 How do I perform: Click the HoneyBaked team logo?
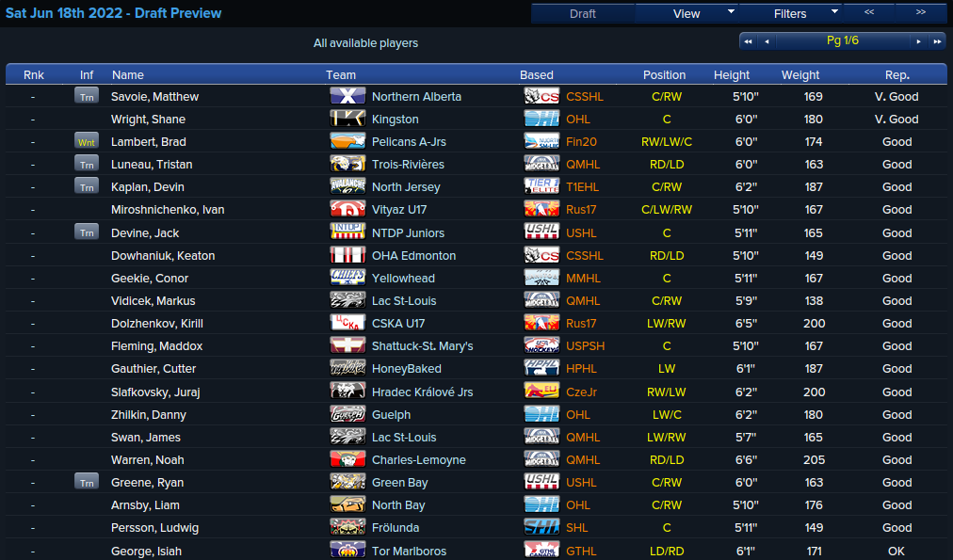tap(347, 368)
